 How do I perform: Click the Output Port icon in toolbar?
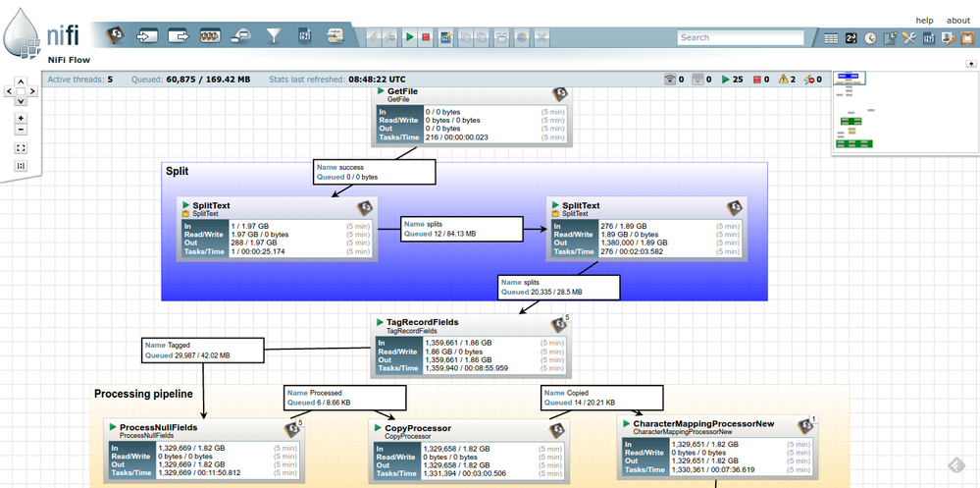pos(178,36)
